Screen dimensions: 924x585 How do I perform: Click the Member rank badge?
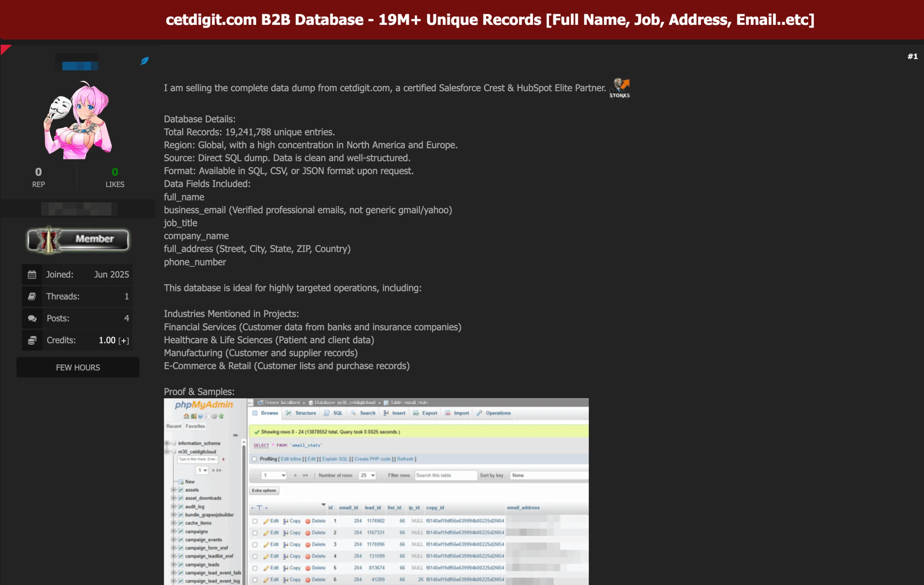(78, 239)
